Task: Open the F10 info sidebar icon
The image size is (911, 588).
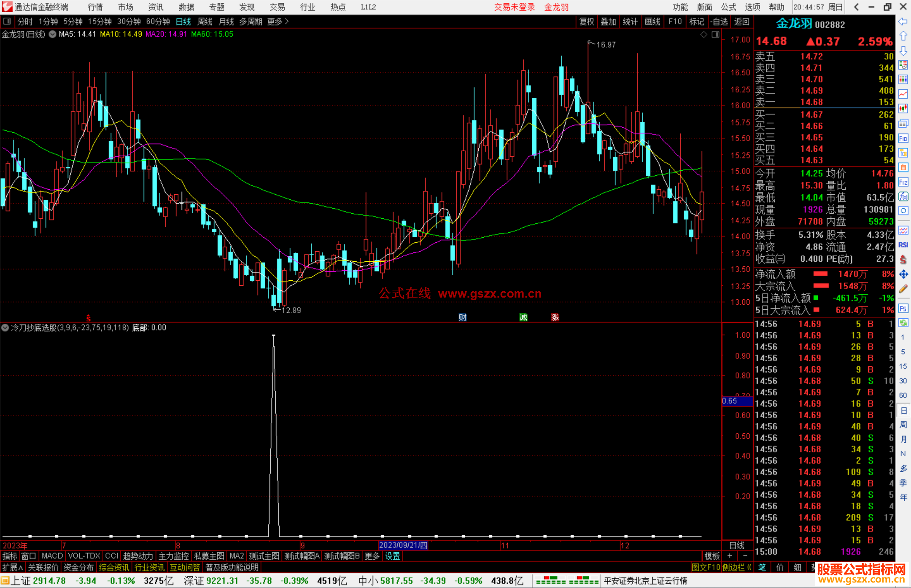Action: (x=903, y=138)
